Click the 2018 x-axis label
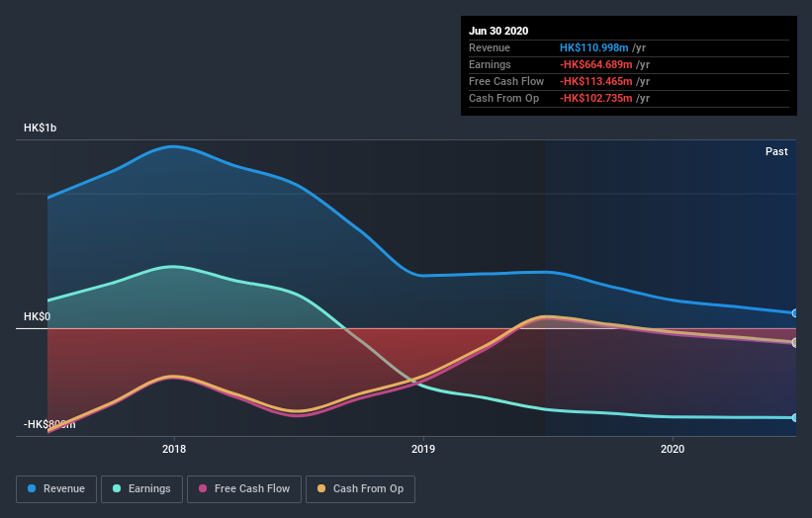The image size is (812, 518). pyautogui.click(x=174, y=449)
